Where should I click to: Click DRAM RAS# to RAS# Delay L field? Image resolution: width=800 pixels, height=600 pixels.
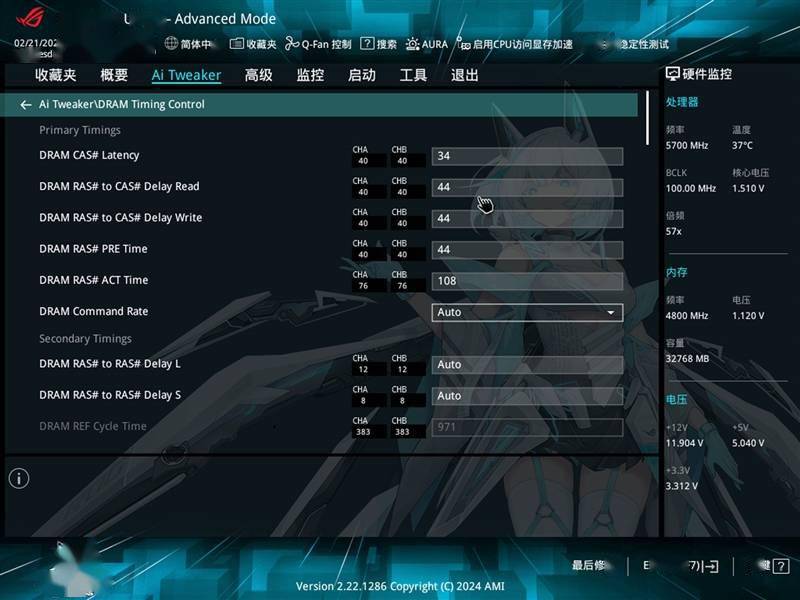click(527, 365)
